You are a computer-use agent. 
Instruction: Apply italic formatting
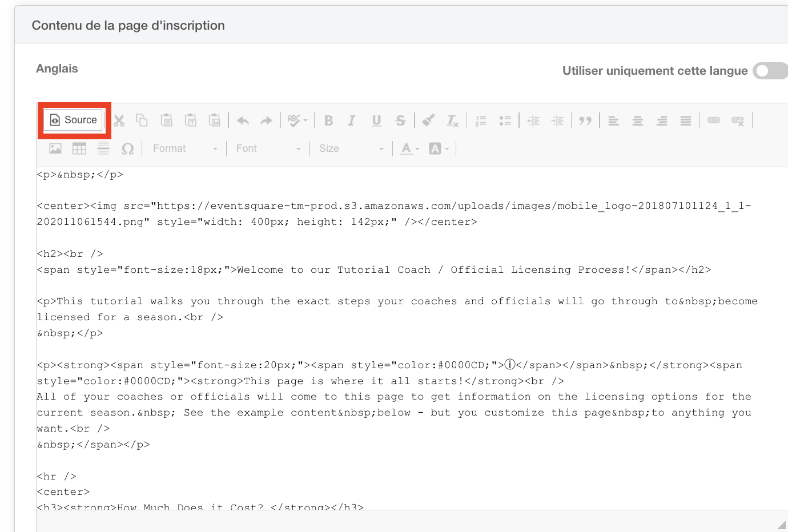point(352,120)
